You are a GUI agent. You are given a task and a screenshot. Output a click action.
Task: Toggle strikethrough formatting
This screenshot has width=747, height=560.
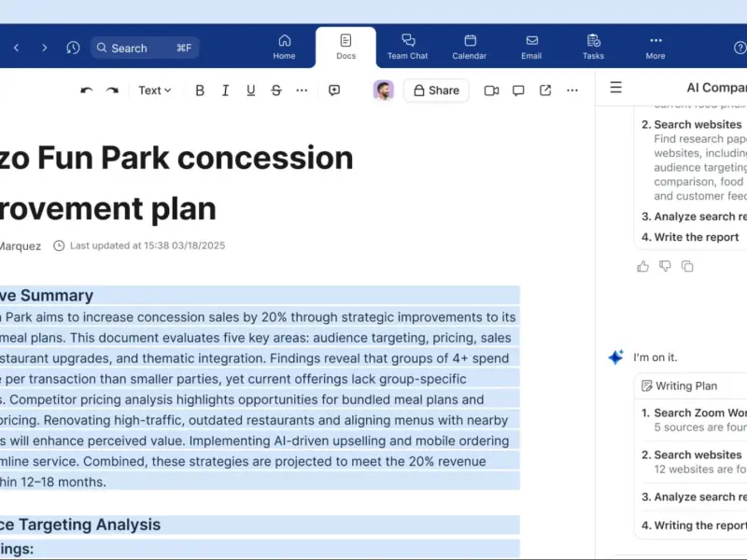[276, 91]
